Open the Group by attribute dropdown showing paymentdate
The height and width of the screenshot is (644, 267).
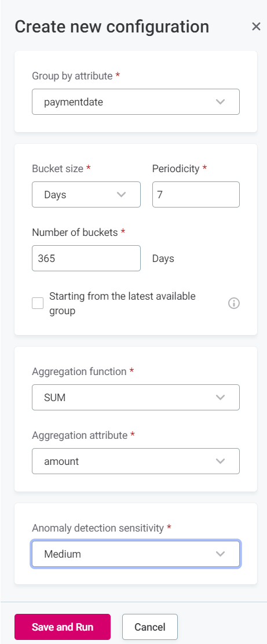click(x=136, y=102)
